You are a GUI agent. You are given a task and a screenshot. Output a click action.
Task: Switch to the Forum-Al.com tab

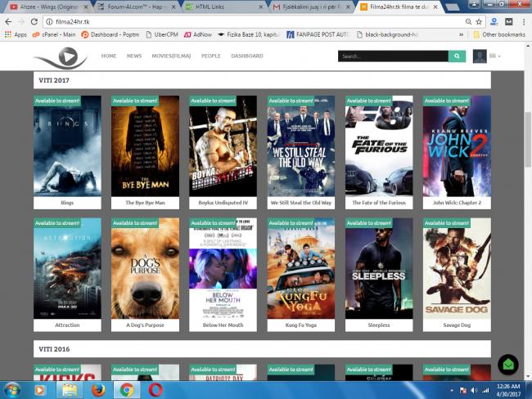[x=136, y=7]
